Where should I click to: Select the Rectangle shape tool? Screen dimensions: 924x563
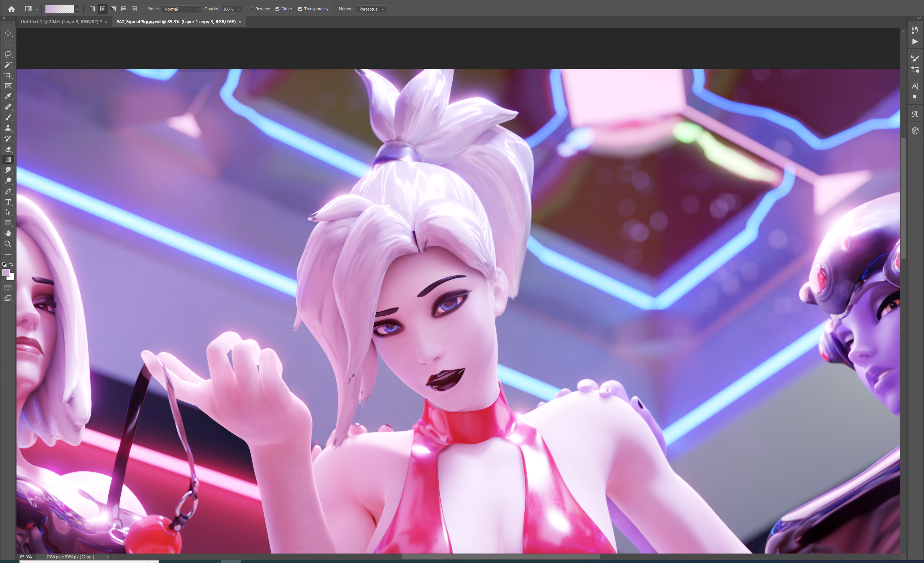8,223
